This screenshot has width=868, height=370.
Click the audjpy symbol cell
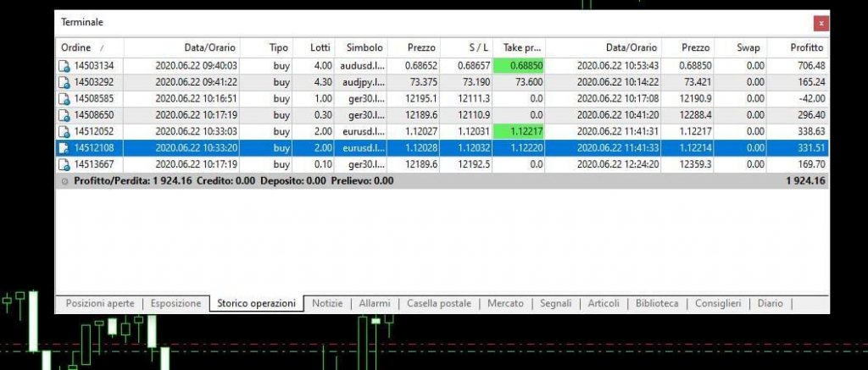point(364,82)
